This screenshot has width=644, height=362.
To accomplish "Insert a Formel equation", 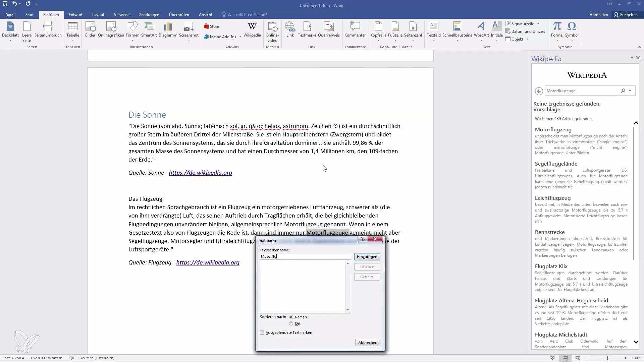I will 557,32.
